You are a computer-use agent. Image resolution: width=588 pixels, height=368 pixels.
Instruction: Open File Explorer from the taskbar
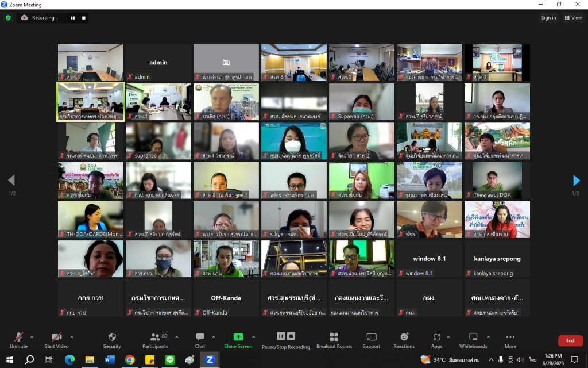(89, 360)
